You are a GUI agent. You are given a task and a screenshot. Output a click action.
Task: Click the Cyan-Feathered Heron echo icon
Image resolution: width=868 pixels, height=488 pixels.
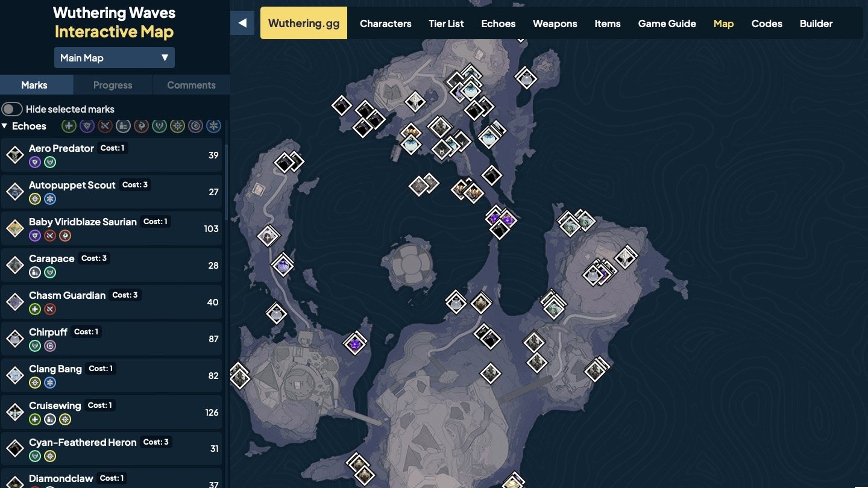pos(15,449)
